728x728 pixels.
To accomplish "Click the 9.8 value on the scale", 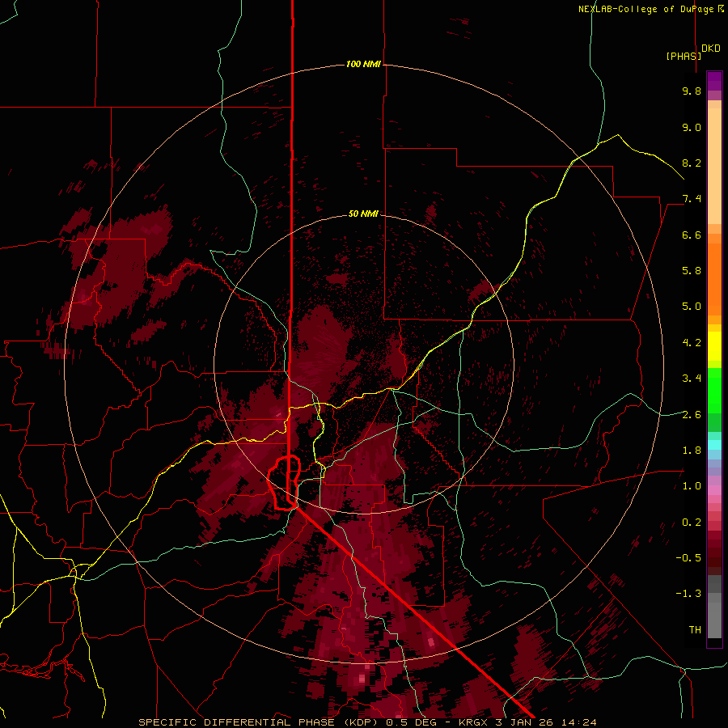I will [x=692, y=91].
